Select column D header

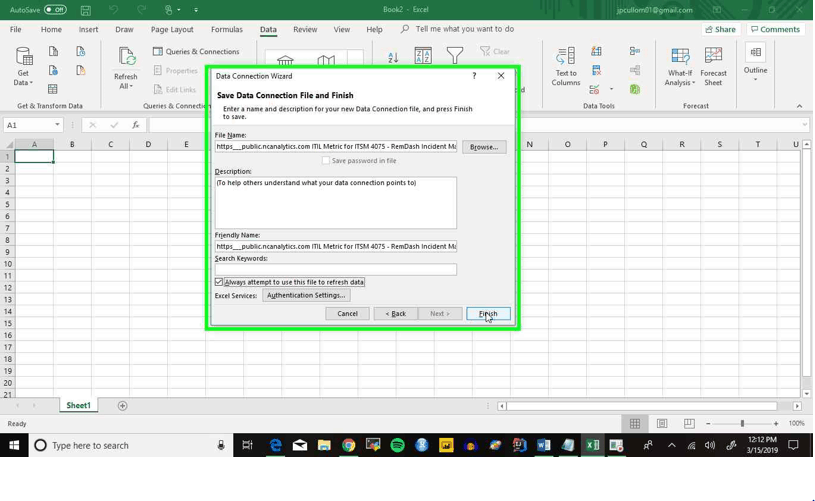148,144
